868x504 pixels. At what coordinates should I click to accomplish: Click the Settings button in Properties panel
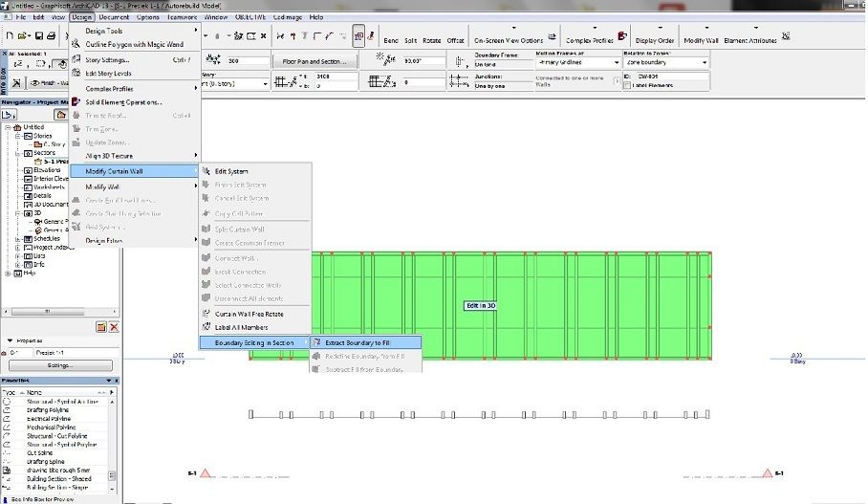click(x=59, y=364)
